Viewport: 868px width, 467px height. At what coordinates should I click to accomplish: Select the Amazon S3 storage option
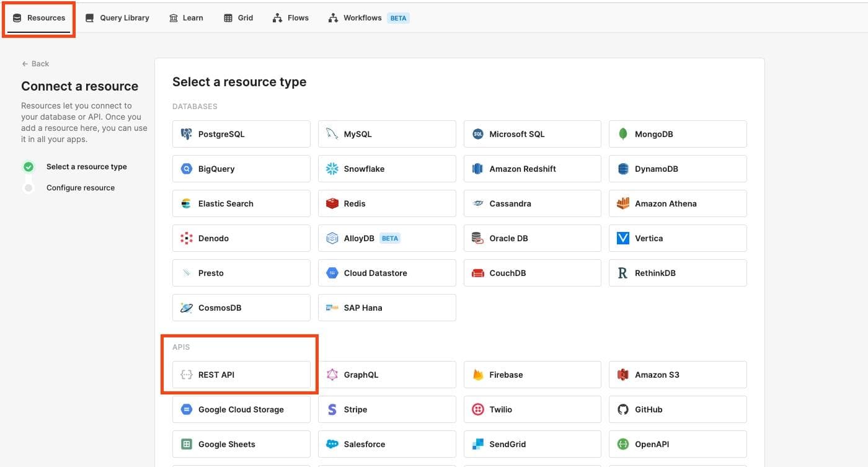click(x=678, y=374)
